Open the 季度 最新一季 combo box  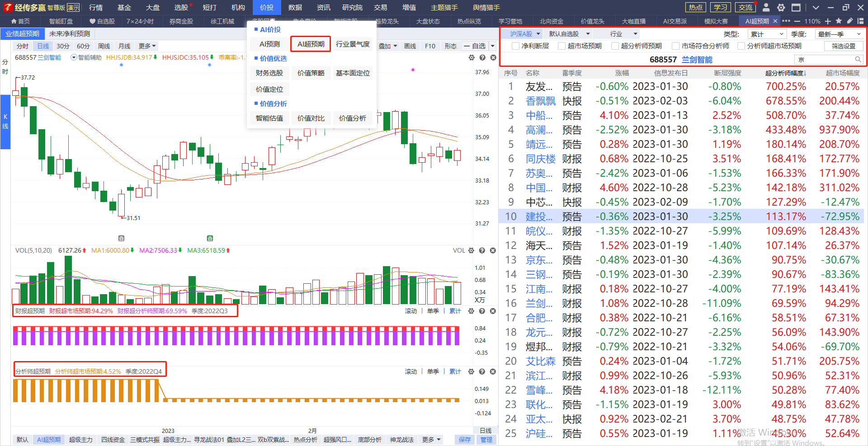tap(840, 34)
